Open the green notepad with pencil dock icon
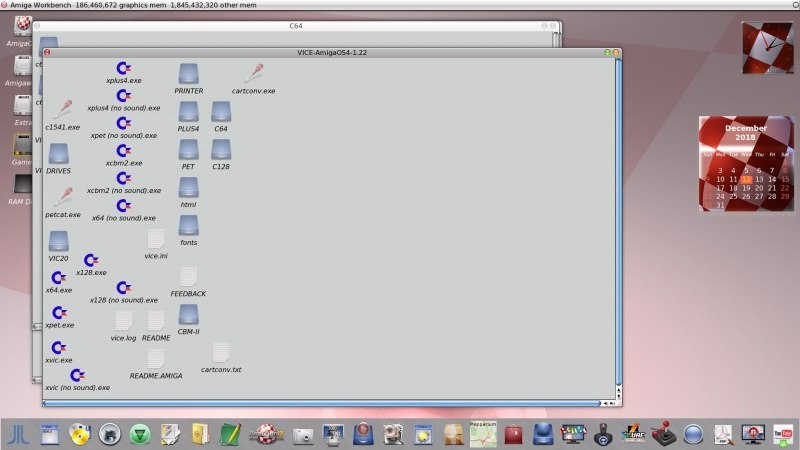Viewport: 800px width, 450px height. [x=230, y=435]
